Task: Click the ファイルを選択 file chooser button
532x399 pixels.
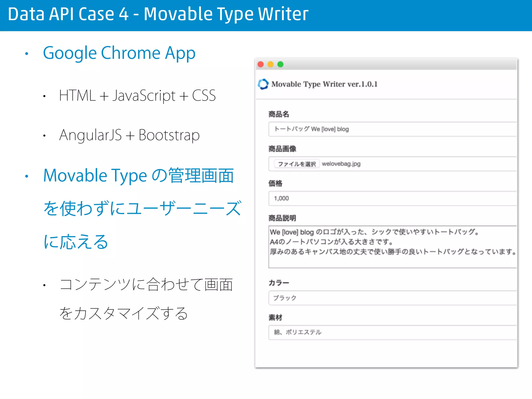Action: point(297,164)
